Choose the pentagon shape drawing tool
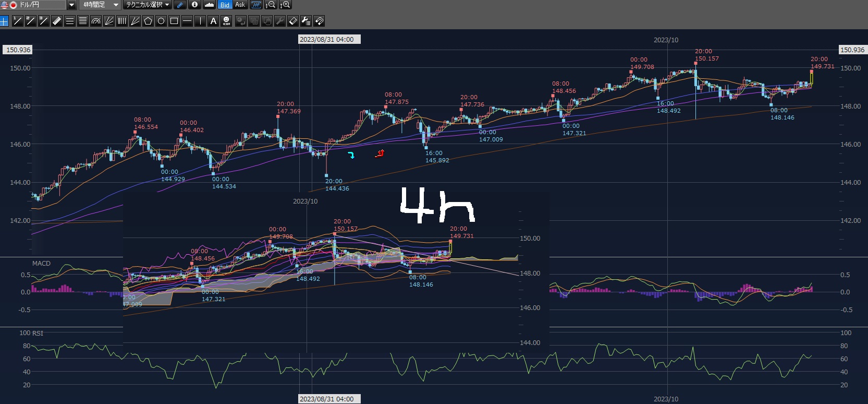 (148, 21)
